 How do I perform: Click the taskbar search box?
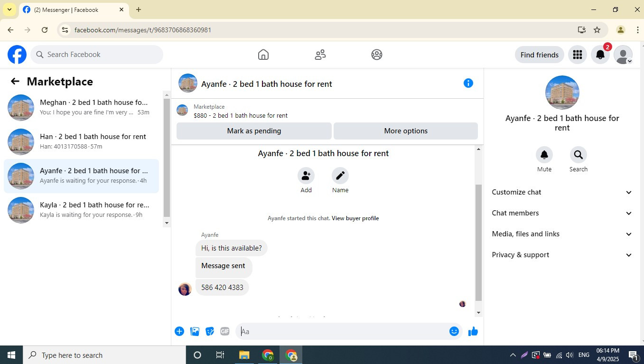click(x=104, y=355)
